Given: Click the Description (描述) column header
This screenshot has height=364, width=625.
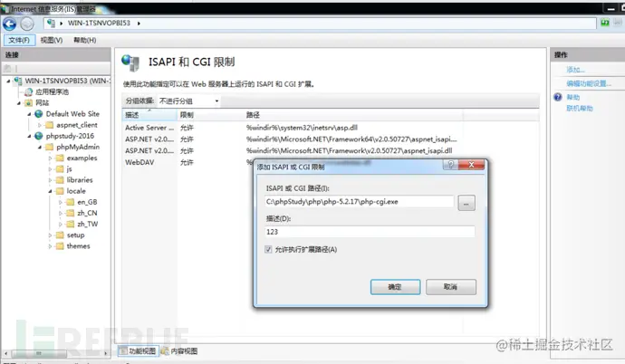Looking at the screenshot, I should click(x=149, y=115).
